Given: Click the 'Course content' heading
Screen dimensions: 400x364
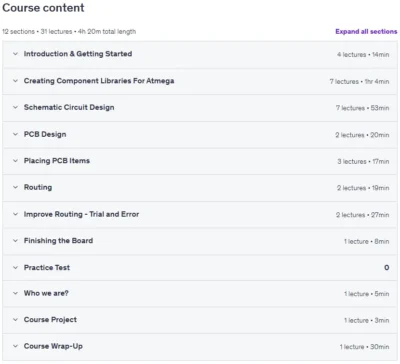Looking at the screenshot, I should point(43,8).
